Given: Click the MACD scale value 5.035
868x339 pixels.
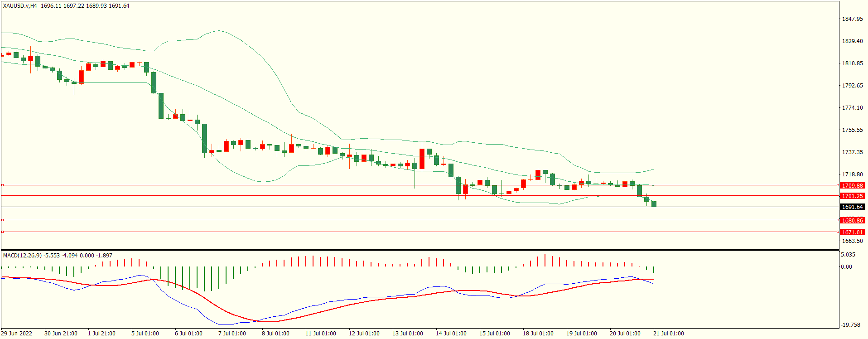Looking at the screenshot, I should pos(848,255).
